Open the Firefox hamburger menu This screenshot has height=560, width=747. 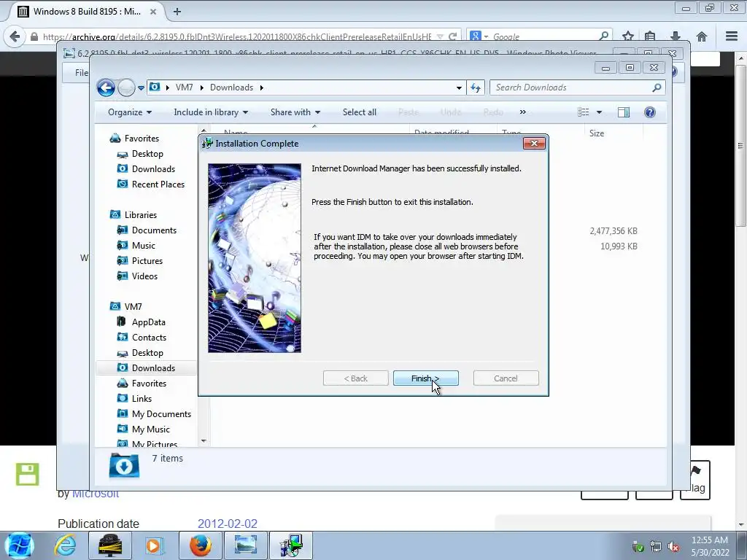732,36
